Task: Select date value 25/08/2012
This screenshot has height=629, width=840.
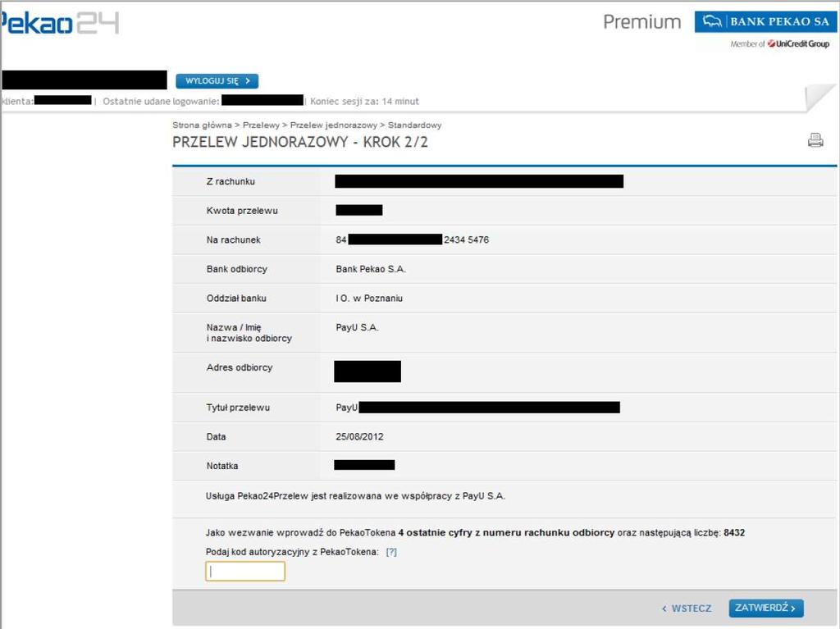Action: (x=359, y=436)
